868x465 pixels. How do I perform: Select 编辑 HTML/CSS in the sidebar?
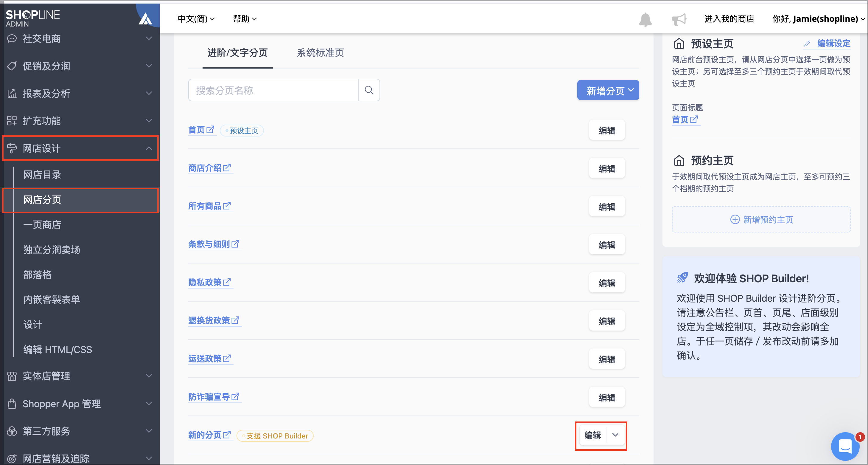click(57, 349)
